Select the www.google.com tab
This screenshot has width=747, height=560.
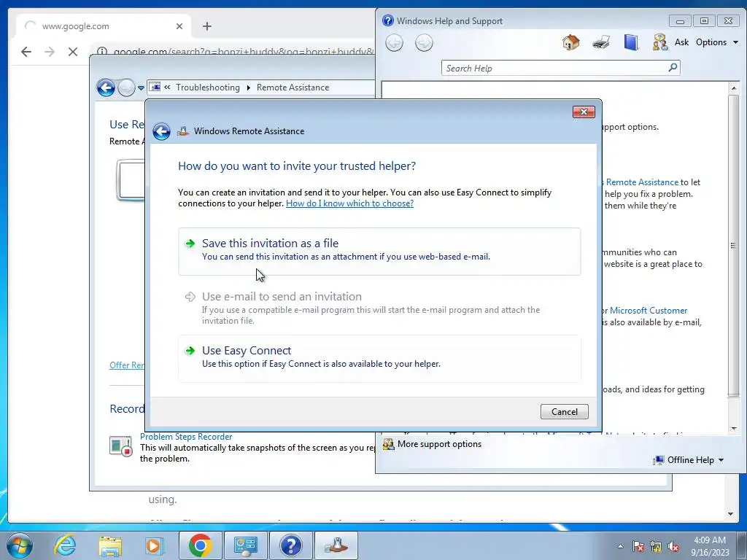click(103, 26)
